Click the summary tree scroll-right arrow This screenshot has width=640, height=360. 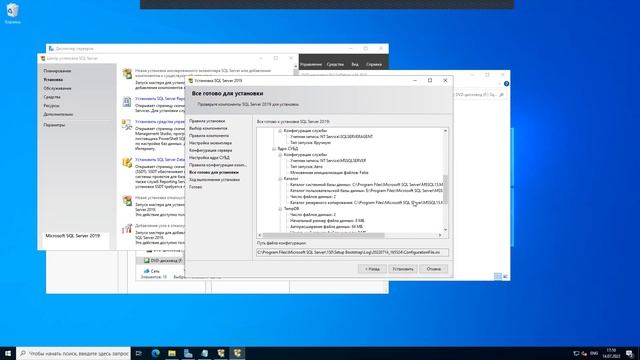coord(440,236)
